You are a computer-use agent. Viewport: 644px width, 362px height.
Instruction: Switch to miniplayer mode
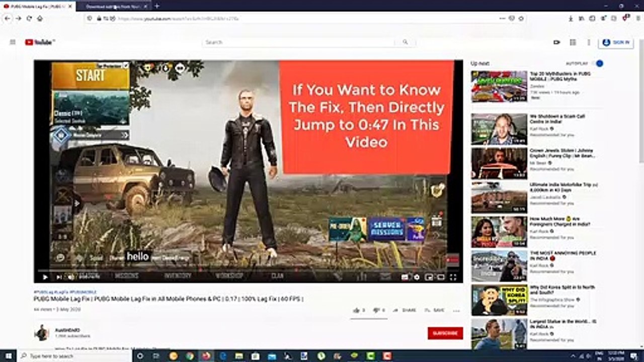429,277
